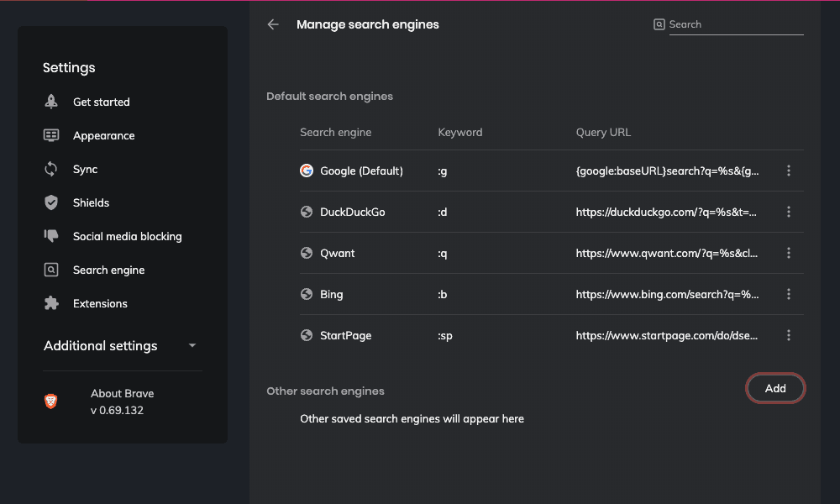
Task: Click the Additional settings heading
Action: [101, 346]
